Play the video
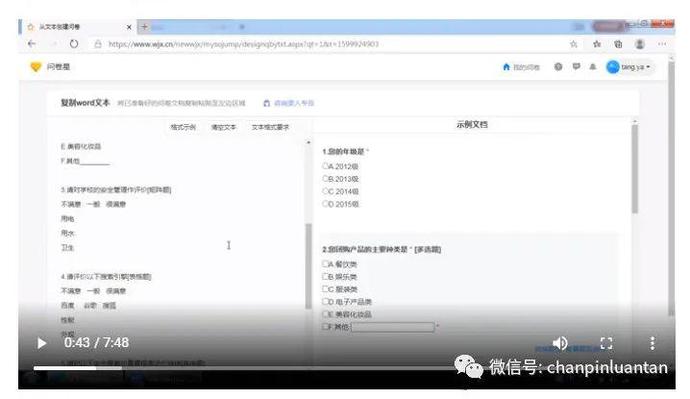Viewport: 690px width, 399px height. 42,343
